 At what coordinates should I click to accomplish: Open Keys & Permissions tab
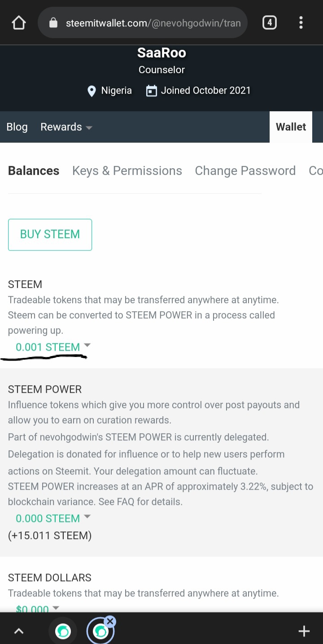(x=127, y=171)
